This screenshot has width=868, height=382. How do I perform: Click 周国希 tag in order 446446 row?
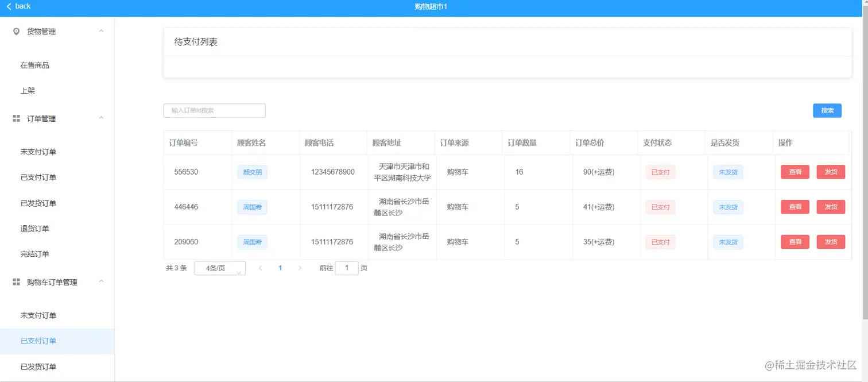(x=253, y=207)
